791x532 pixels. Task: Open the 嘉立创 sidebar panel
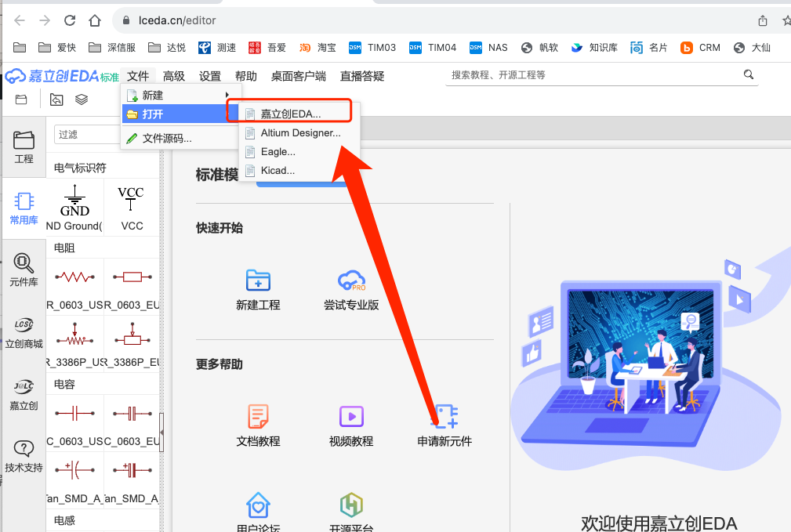[x=24, y=395]
